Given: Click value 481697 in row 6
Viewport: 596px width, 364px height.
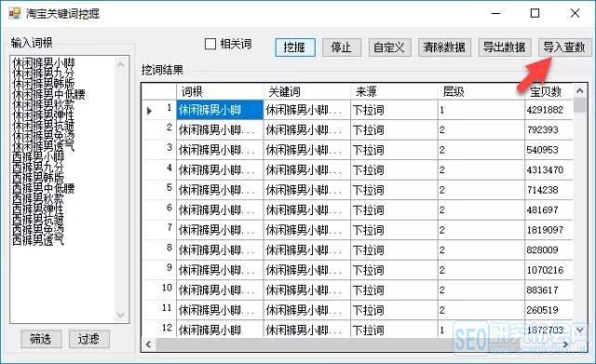Looking at the screenshot, I should pos(542,210).
